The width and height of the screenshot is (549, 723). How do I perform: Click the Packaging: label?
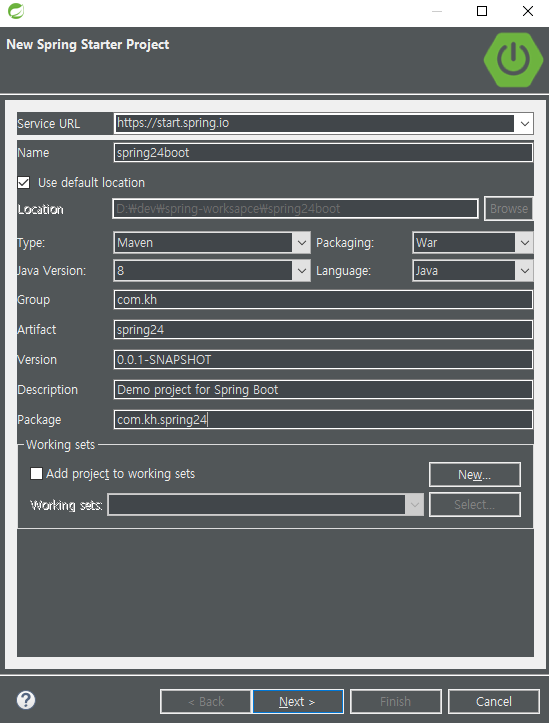tap(345, 243)
